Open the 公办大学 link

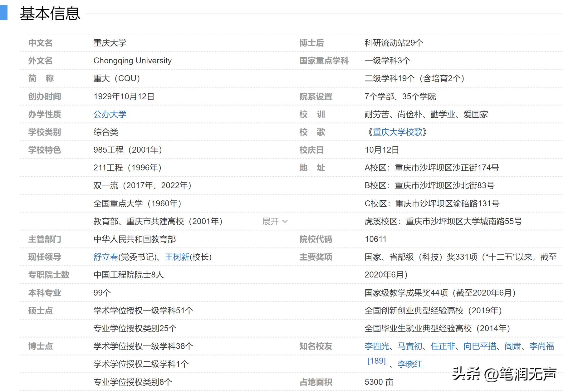point(110,114)
